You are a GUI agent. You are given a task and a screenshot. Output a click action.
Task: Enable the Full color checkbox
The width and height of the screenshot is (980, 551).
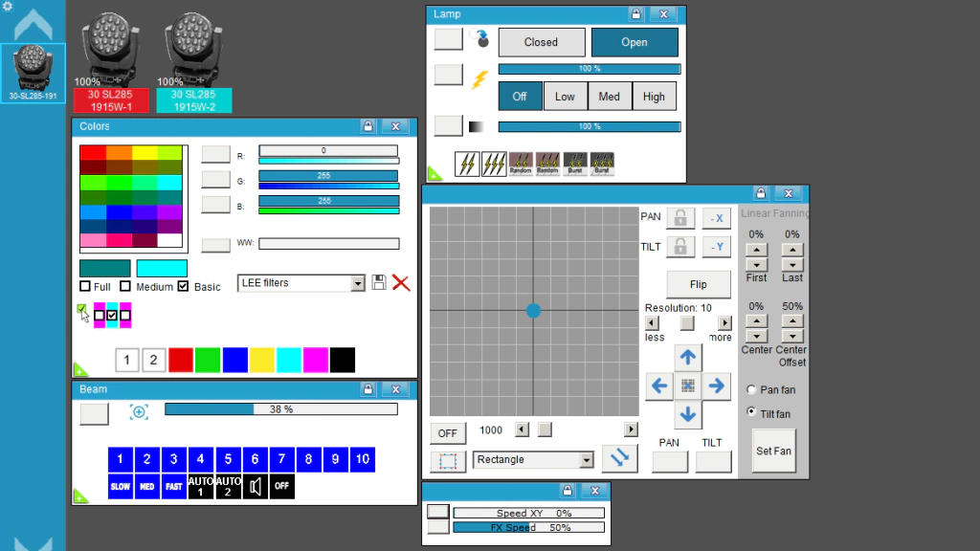(85, 286)
